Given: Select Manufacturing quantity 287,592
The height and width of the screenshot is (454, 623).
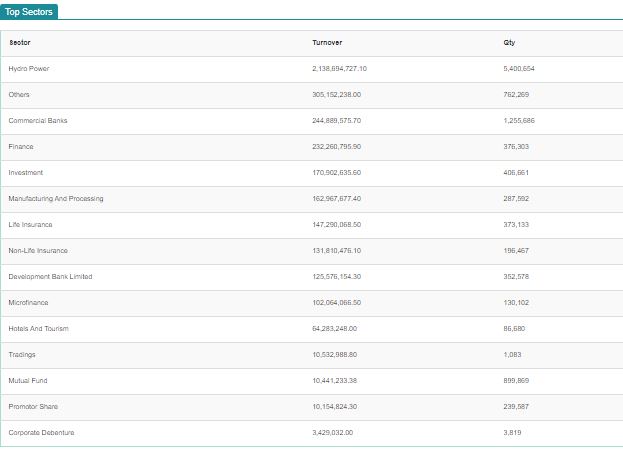Looking at the screenshot, I should click(516, 198).
